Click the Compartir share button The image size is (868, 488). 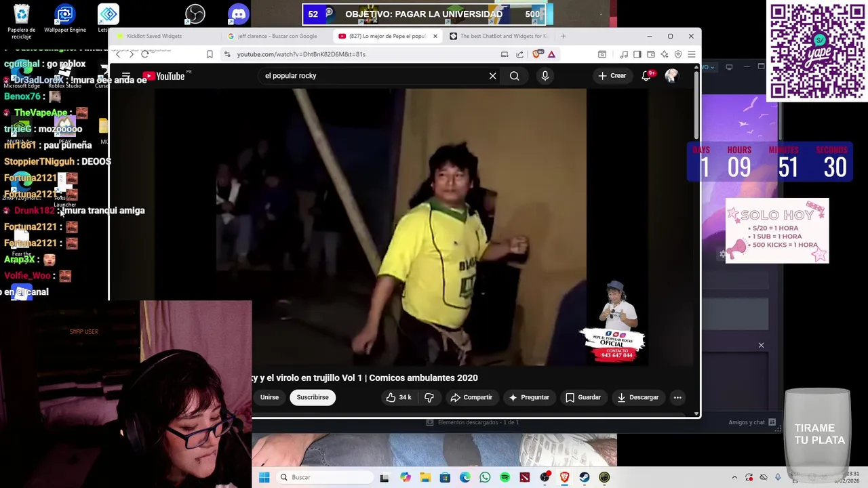471,397
